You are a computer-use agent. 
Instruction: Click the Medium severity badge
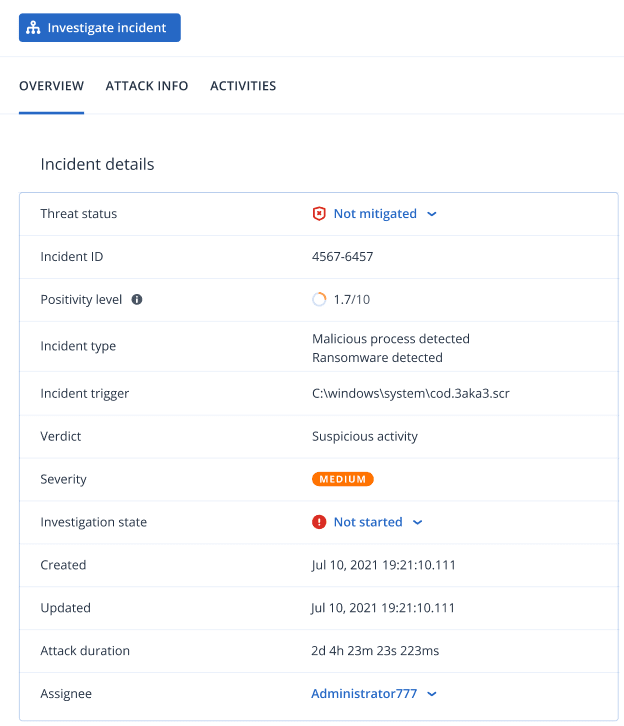[342, 479]
